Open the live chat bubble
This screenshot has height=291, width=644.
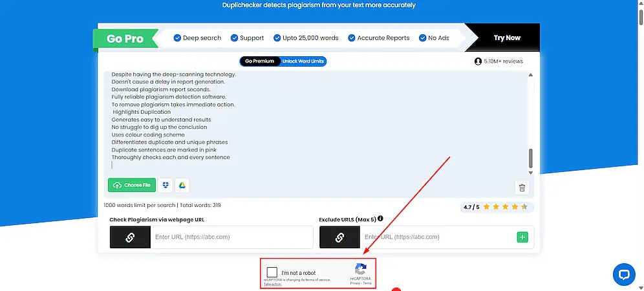tap(624, 275)
